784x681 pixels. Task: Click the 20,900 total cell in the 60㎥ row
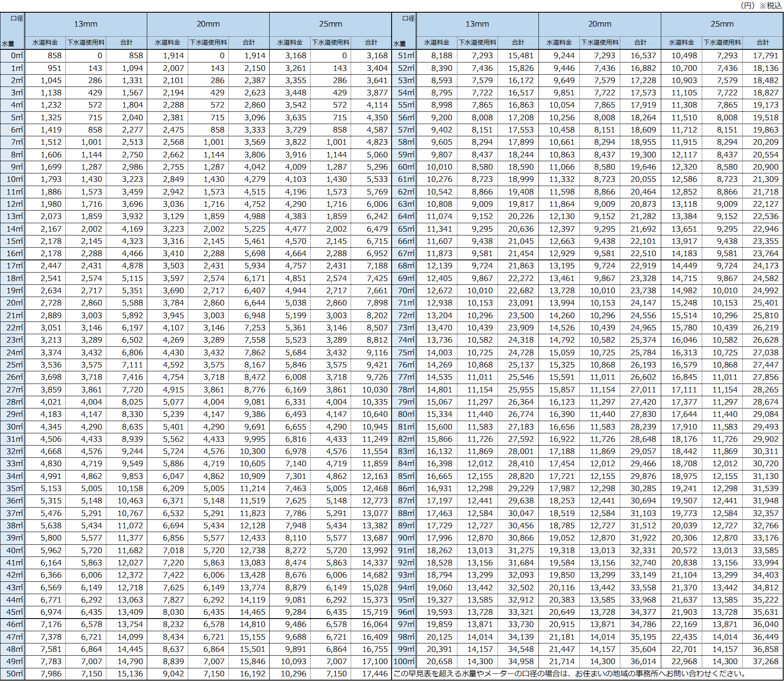coord(765,167)
